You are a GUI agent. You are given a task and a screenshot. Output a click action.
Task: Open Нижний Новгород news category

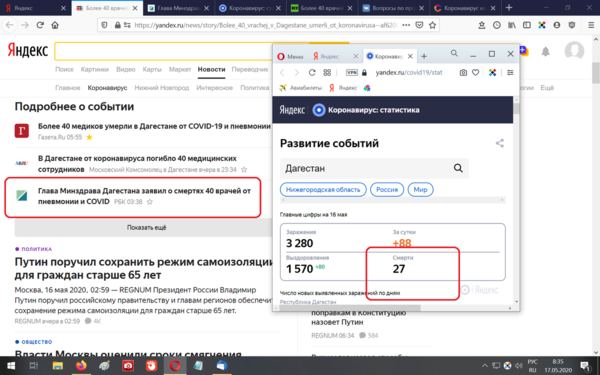coord(161,88)
